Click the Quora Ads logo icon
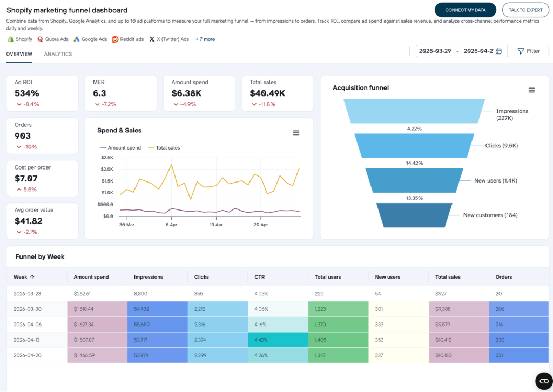The height and width of the screenshot is (392, 553). pos(40,39)
